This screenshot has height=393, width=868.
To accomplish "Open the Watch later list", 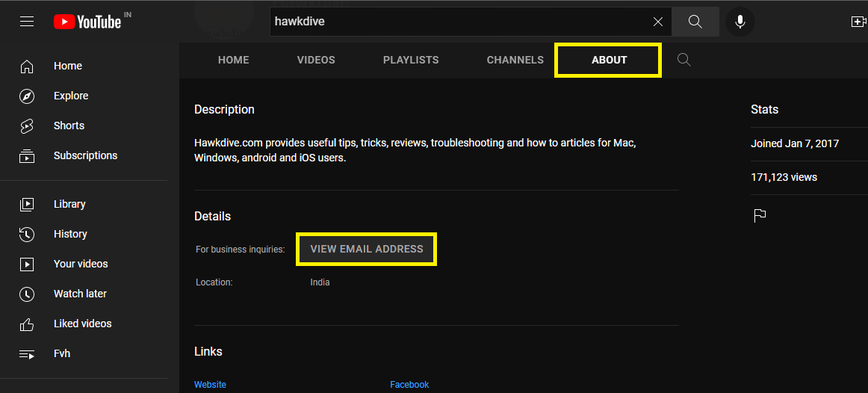I will (80, 294).
